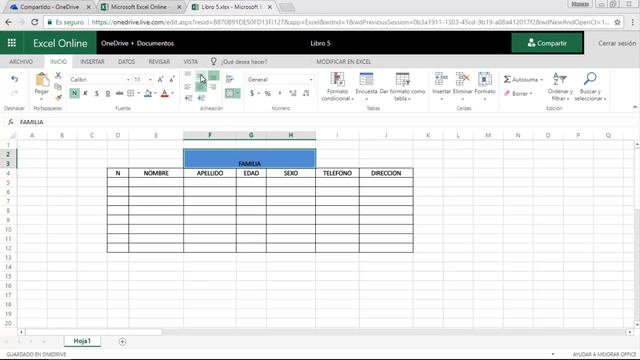
Task: Open the Formato cells menu
Action: tap(485, 87)
